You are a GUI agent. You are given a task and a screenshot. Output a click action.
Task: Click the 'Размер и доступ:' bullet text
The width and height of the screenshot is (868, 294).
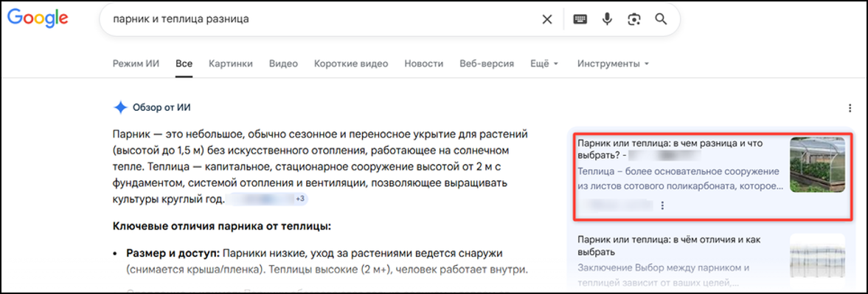click(173, 253)
